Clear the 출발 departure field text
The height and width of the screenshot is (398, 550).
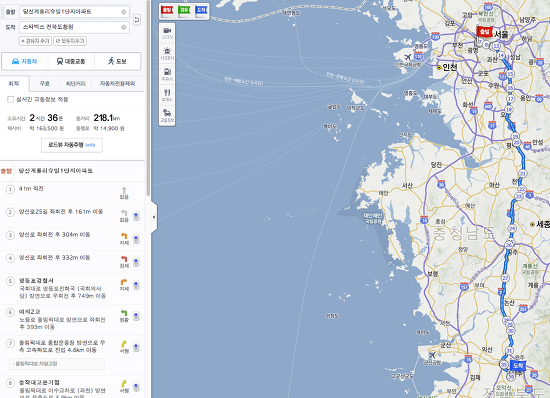coord(123,12)
